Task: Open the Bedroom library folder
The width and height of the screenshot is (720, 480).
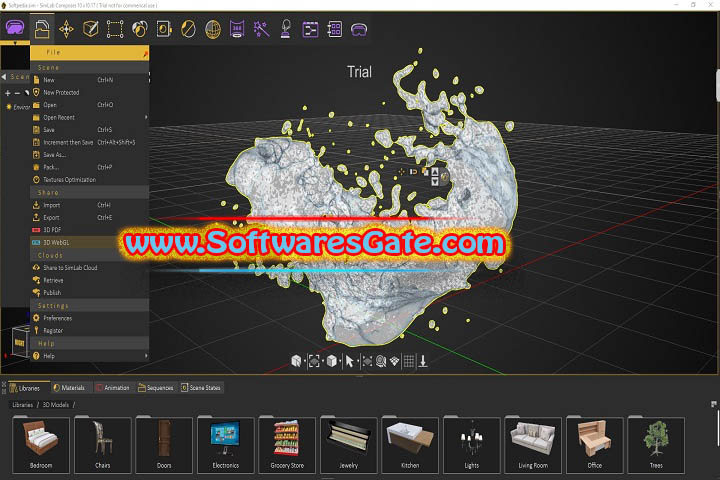Action: pos(41,445)
